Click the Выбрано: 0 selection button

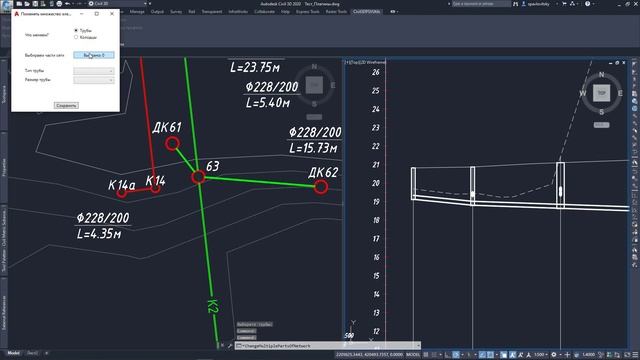tap(93, 55)
